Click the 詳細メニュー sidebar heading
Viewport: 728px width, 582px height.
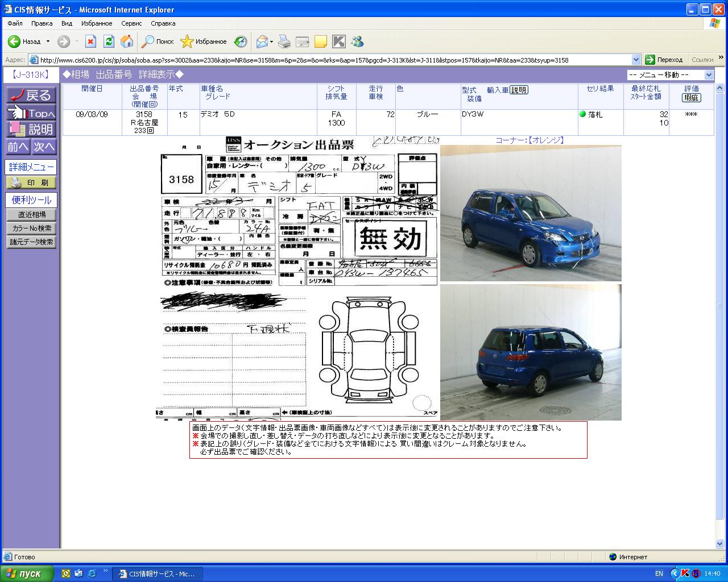pos(31,167)
